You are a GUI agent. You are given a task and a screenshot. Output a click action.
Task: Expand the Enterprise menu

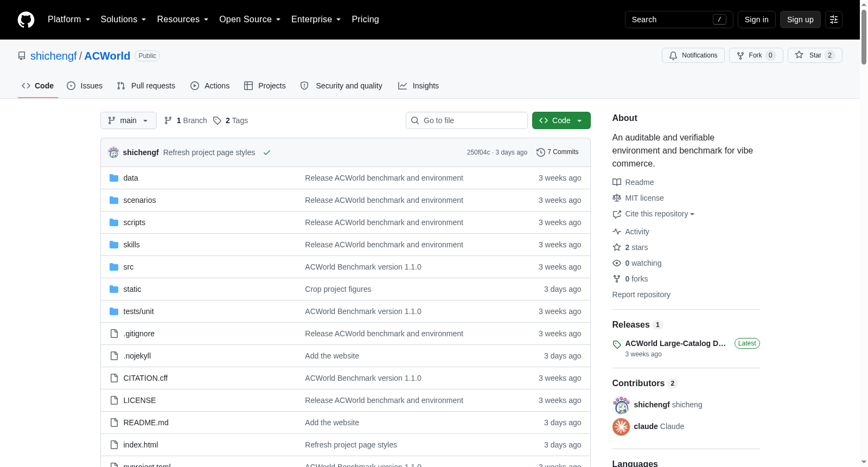(316, 20)
